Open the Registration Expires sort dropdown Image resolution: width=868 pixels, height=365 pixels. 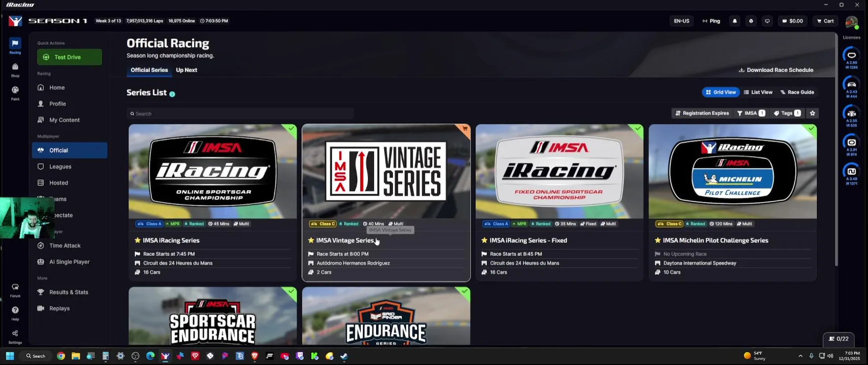[702, 113]
